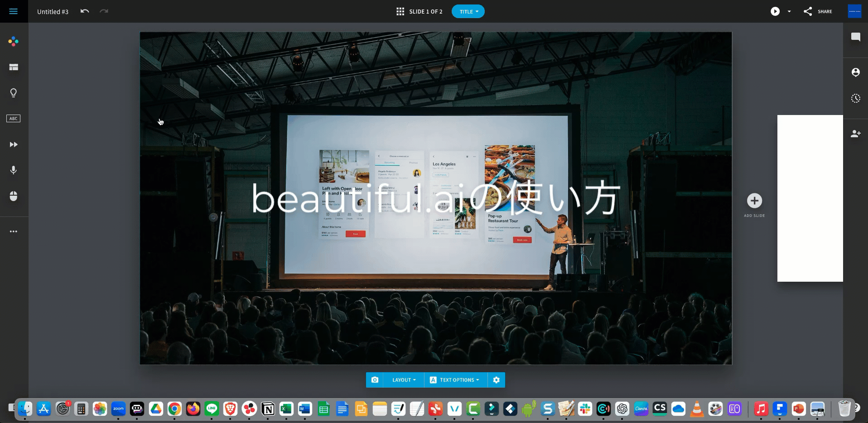Open the user account avatar

point(854,11)
